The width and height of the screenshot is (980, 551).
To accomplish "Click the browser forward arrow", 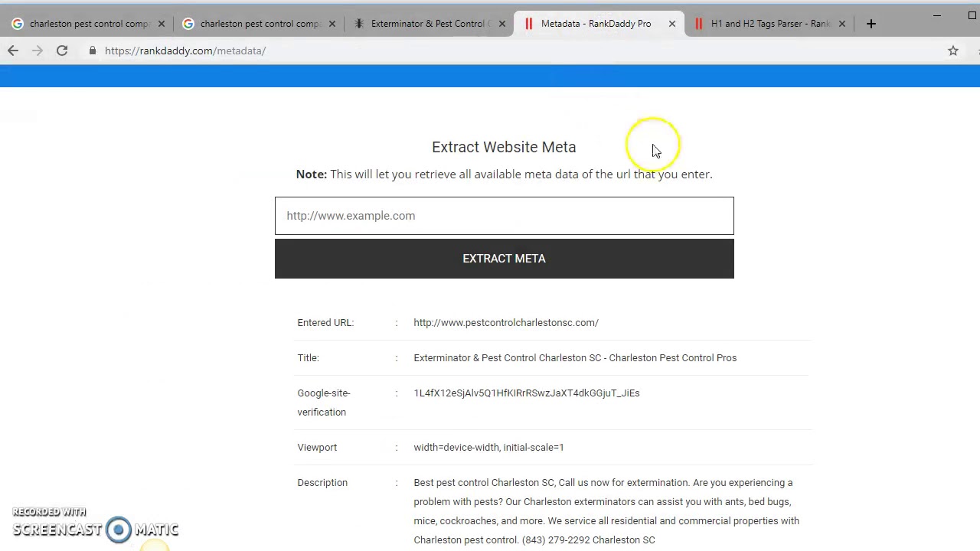I will click(x=38, y=51).
